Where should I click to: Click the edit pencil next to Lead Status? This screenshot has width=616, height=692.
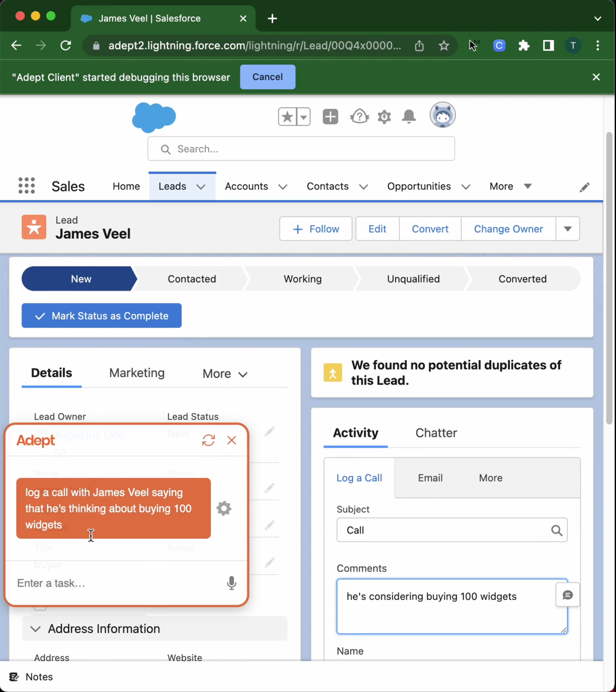tap(270, 431)
